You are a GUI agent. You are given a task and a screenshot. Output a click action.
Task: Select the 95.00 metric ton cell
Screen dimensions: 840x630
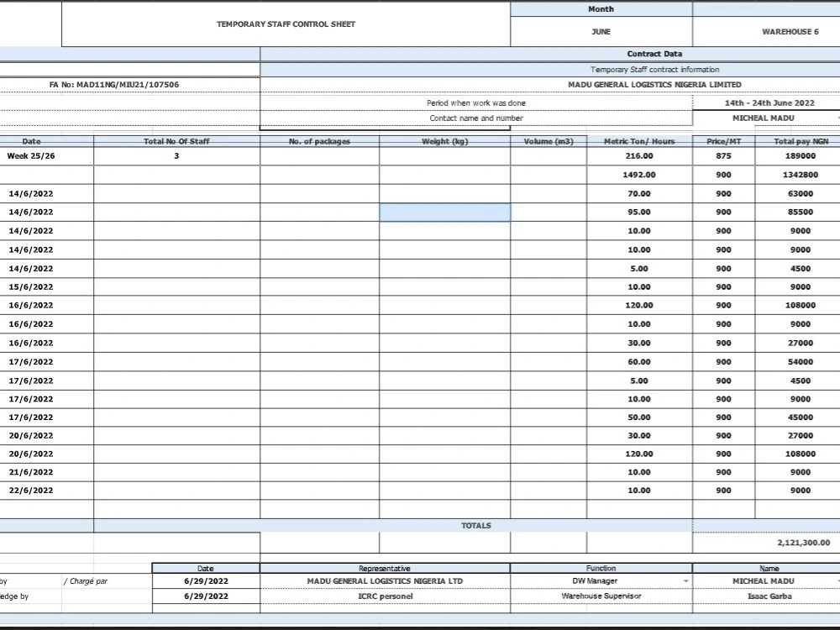[639, 213]
